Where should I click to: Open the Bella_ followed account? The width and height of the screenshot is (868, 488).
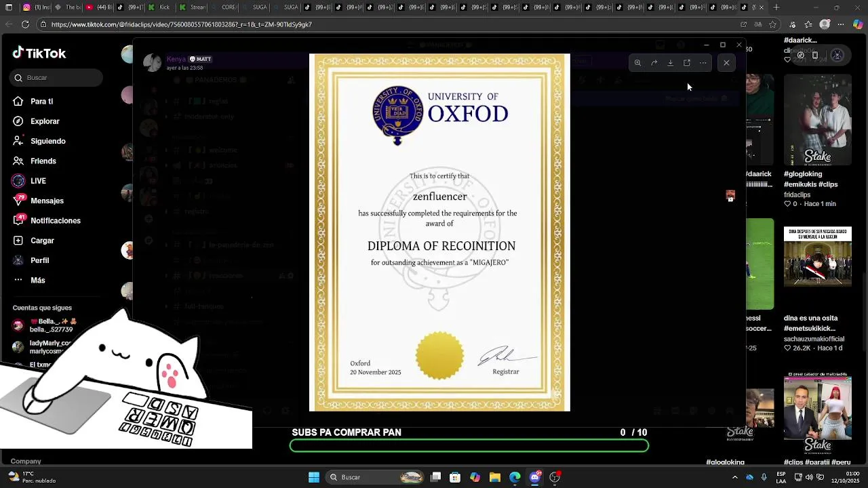click(44, 325)
